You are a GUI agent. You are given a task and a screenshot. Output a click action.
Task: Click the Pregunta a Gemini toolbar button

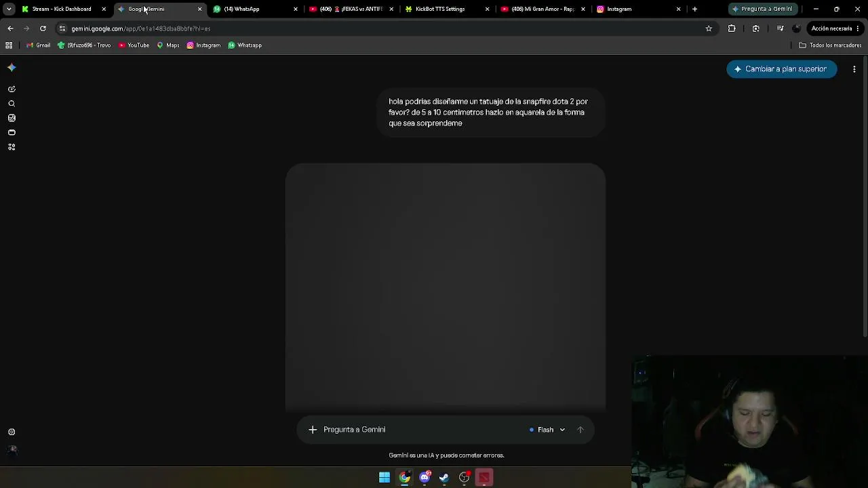pyautogui.click(x=763, y=9)
